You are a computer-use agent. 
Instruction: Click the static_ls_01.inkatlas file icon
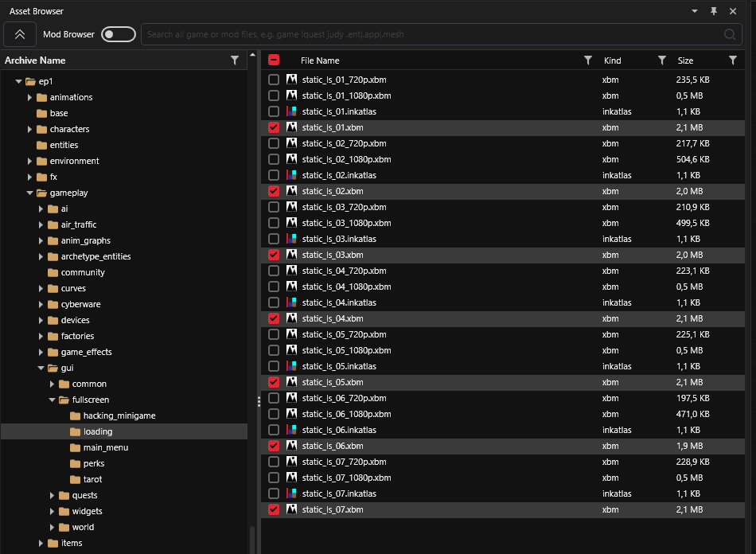(292, 111)
